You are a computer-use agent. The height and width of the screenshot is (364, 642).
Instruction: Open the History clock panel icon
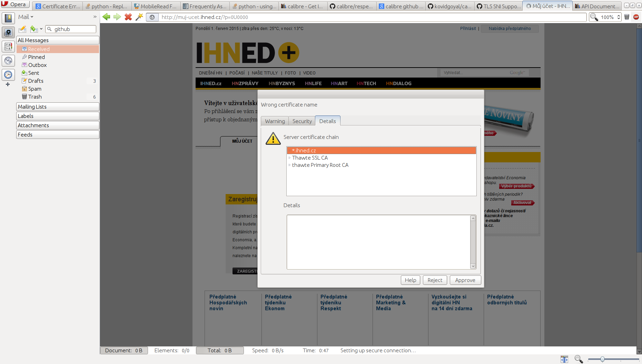tap(8, 74)
